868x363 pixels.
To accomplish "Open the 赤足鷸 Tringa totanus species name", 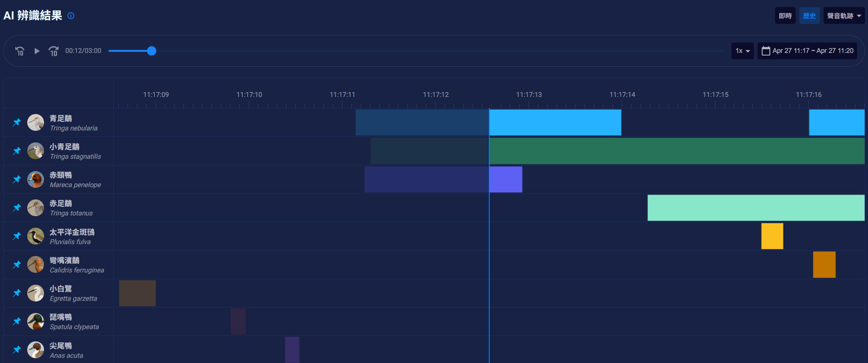I will (x=71, y=208).
